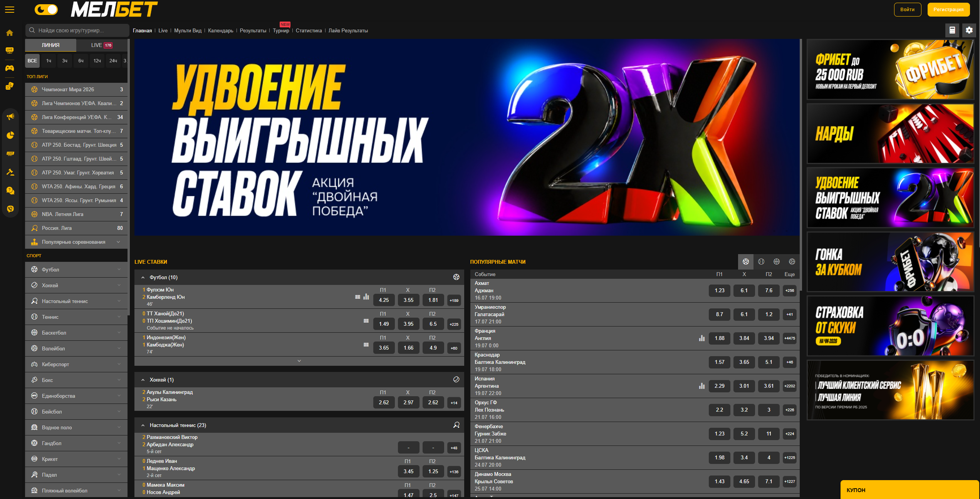Screen dimensions: 980x499
Task: Select the 6ч time filter
Action: 81,61
